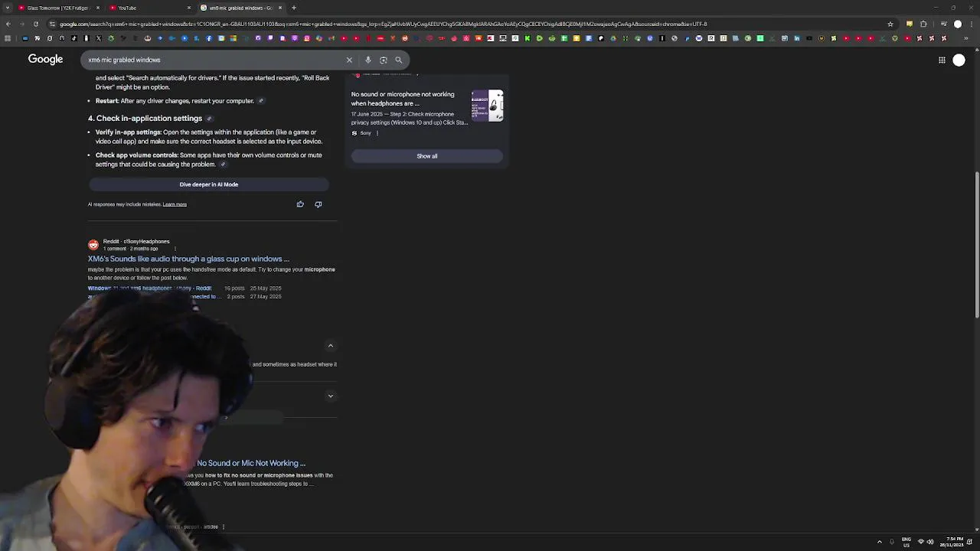Screen dimensions: 980x551
Task: Go forward to the next page
Action: (21, 24)
